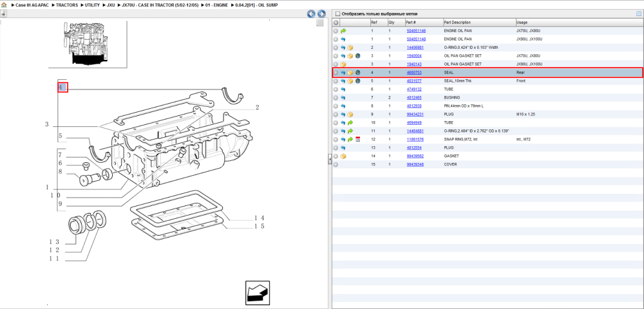Click the blue forward navigation arrow
Screen dimensions: 644x309
321,14
